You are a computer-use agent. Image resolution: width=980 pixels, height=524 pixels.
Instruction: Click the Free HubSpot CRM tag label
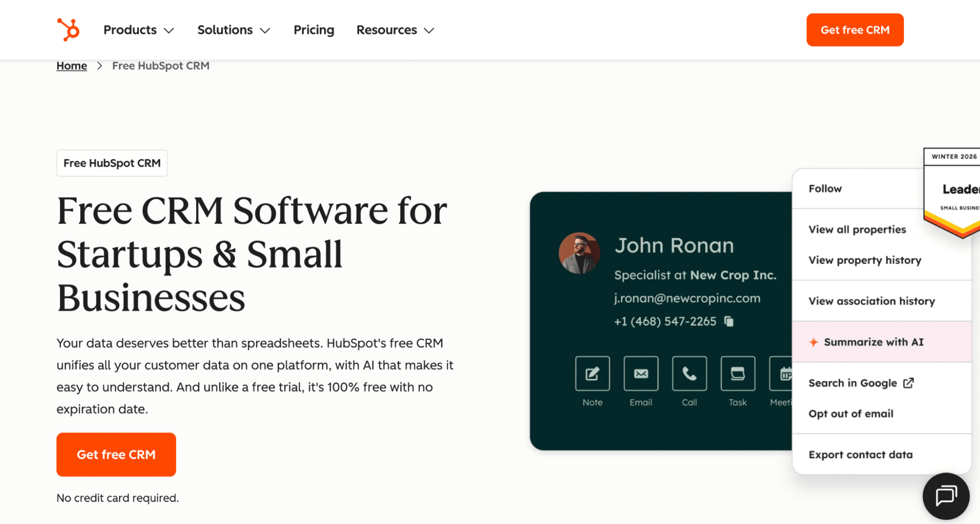point(112,163)
